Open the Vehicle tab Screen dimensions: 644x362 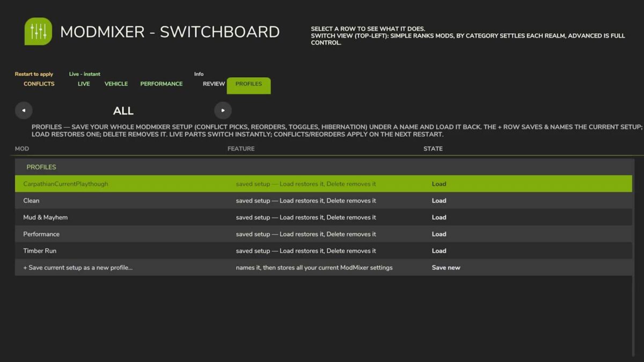tap(116, 84)
